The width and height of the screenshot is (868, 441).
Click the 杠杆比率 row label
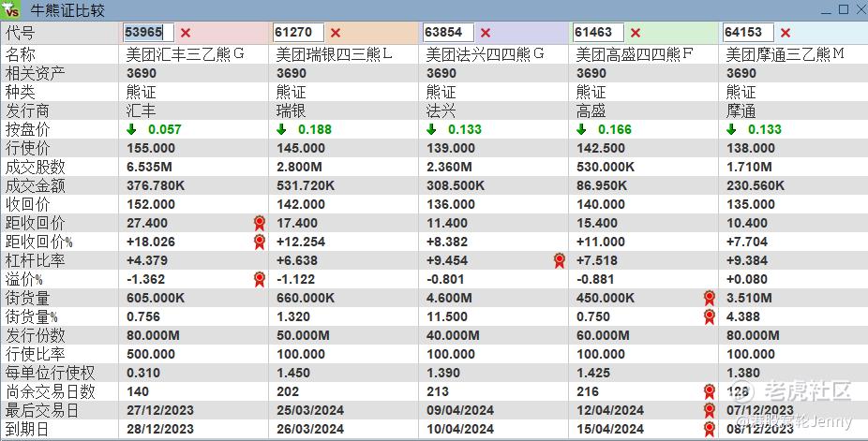[35, 260]
